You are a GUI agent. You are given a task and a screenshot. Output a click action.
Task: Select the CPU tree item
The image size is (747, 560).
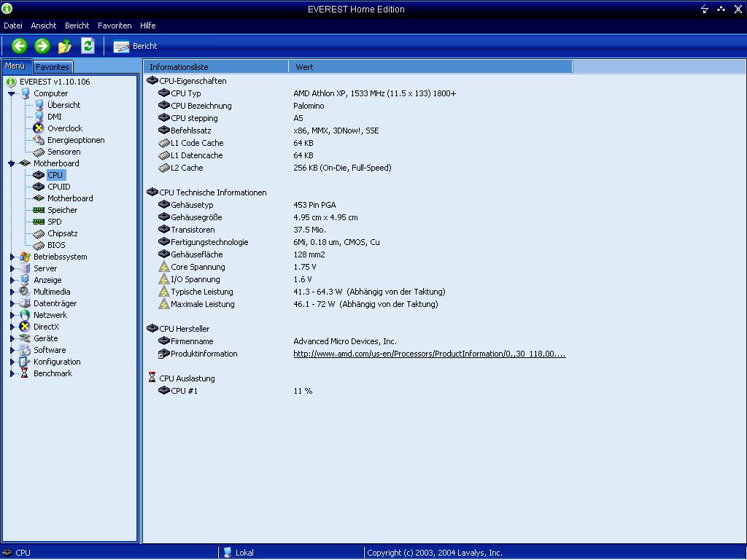coord(55,175)
